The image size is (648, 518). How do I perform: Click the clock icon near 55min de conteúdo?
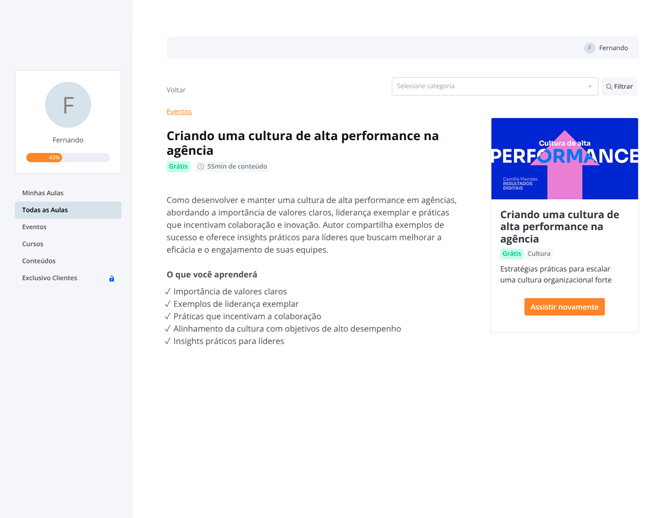[200, 167]
